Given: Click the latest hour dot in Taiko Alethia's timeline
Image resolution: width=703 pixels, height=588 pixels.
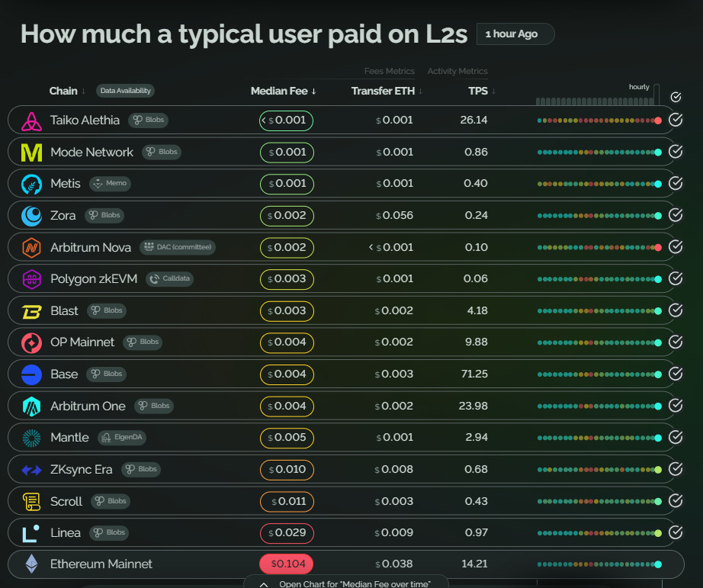Looking at the screenshot, I should (658, 120).
